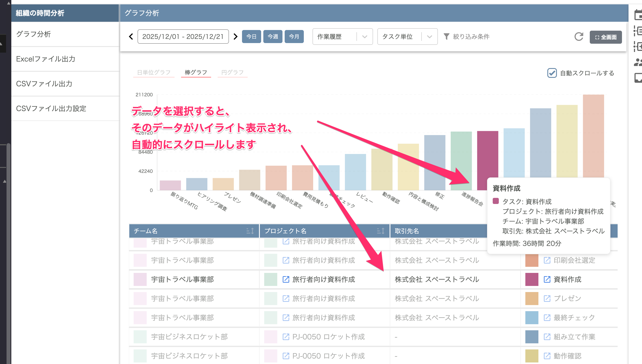642x364 pixels.
Task: Click the 今月 button
Action: coord(294,37)
